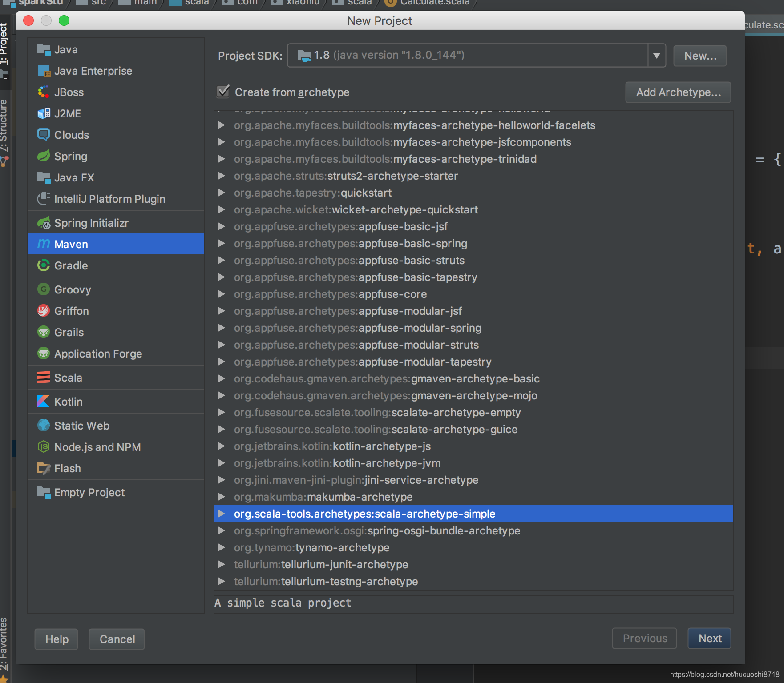Choose the Kotlin project category
The height and width of the screenshot is (683, 784).
tap(116, 402)
